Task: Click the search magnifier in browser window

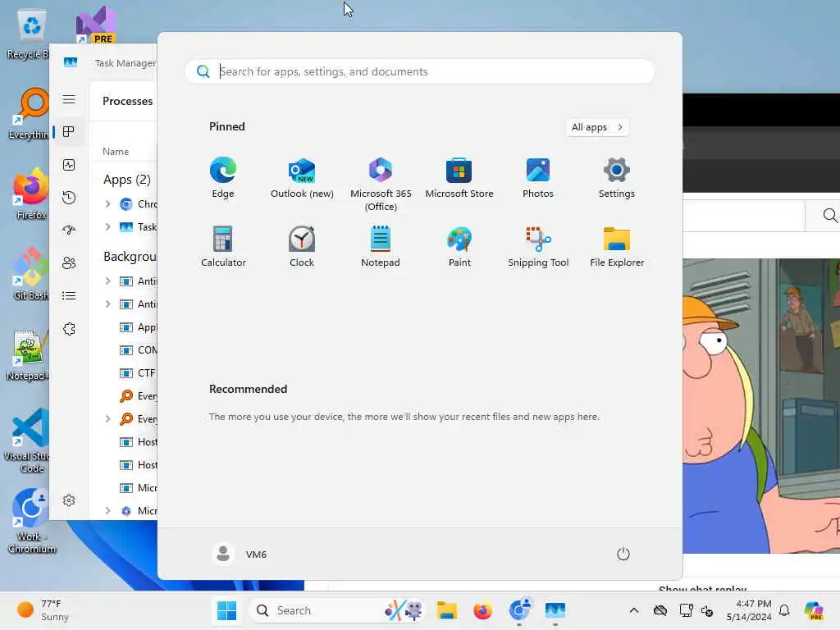Action: [x=830, y=216]
